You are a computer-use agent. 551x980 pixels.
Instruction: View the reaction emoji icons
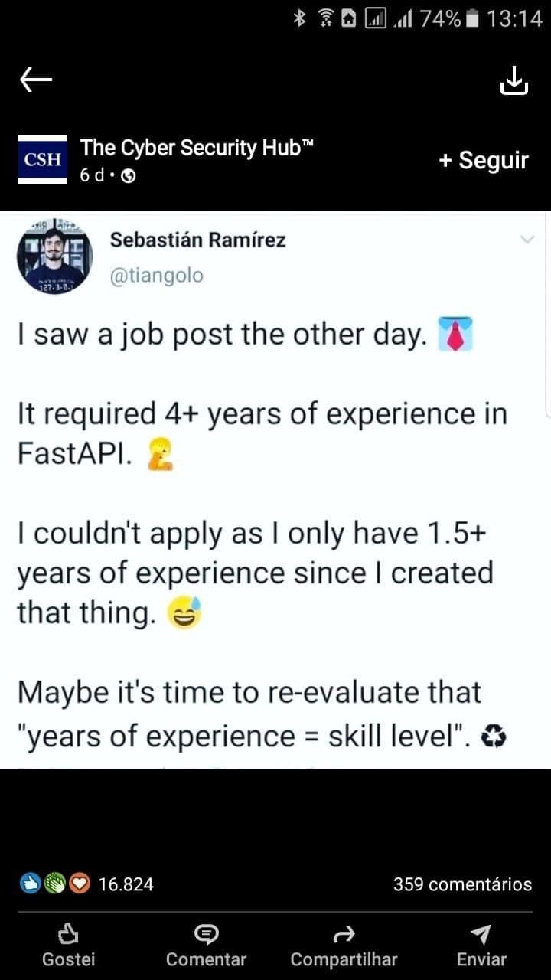pos(54,884)
